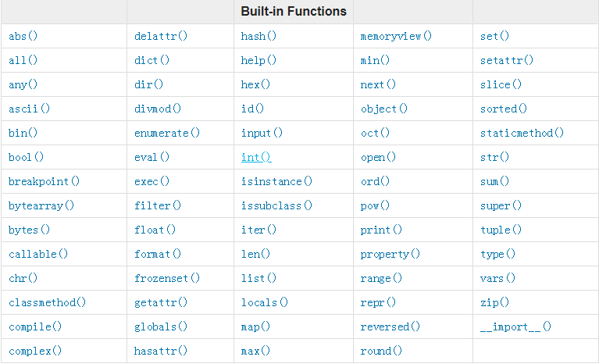Open the hash() link
This screenshot has height=364, width=599.
click(258, 36)
